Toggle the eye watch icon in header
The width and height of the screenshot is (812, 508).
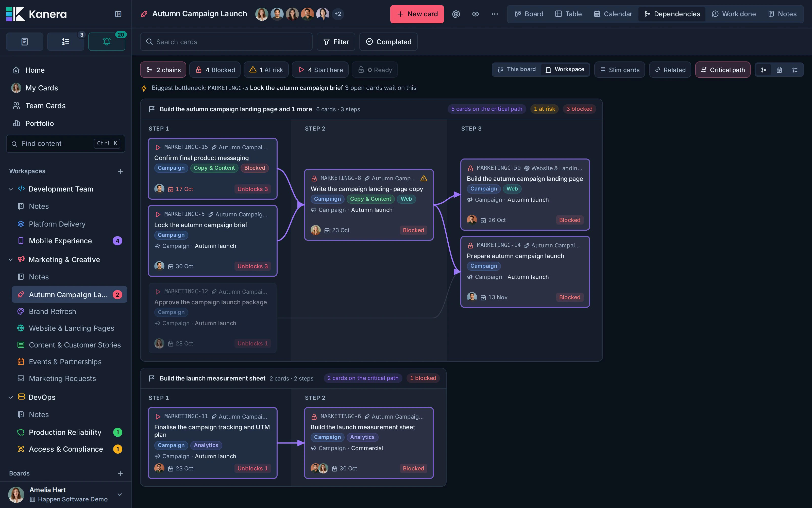coord(475,14)
